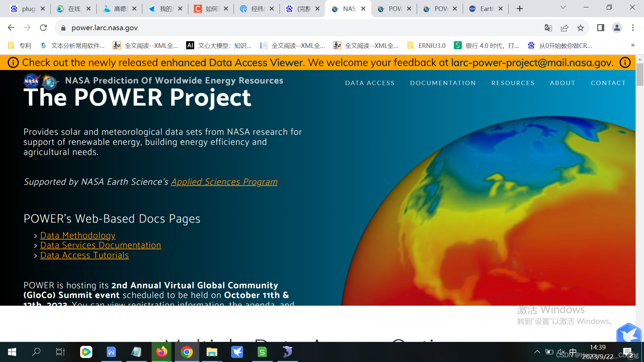
Task: Expand the tab search dropdown
Action: point(563,7)
